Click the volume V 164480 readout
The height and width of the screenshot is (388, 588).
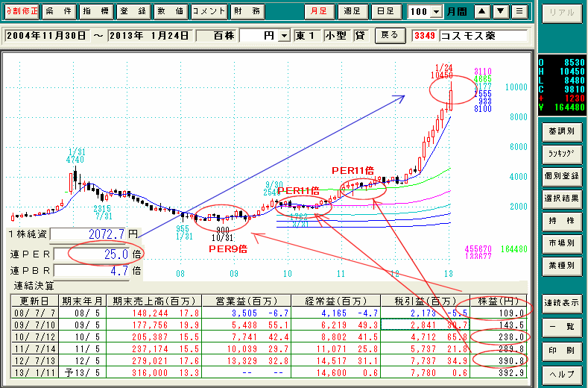tap(561, 107)
